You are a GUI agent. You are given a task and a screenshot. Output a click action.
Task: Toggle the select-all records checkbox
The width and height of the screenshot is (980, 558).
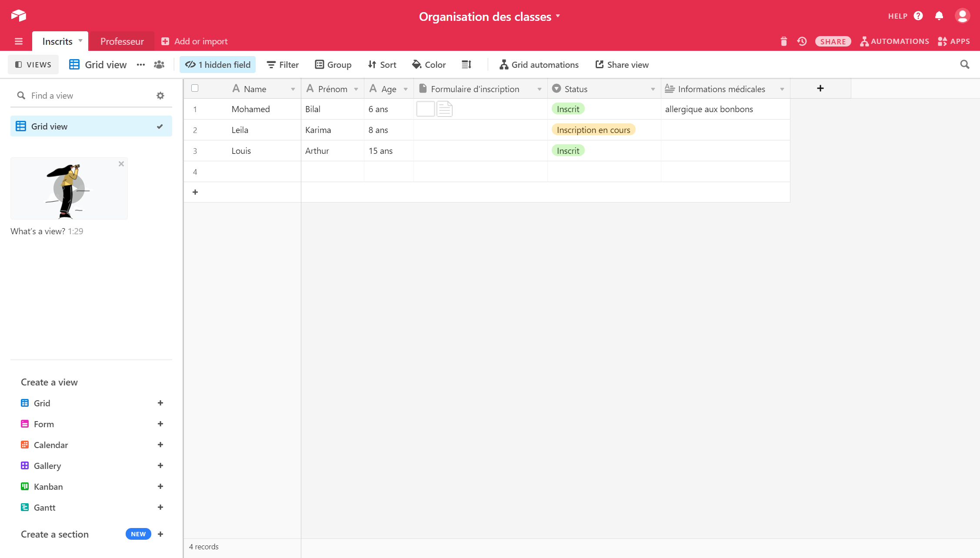(x=195, y=88)
